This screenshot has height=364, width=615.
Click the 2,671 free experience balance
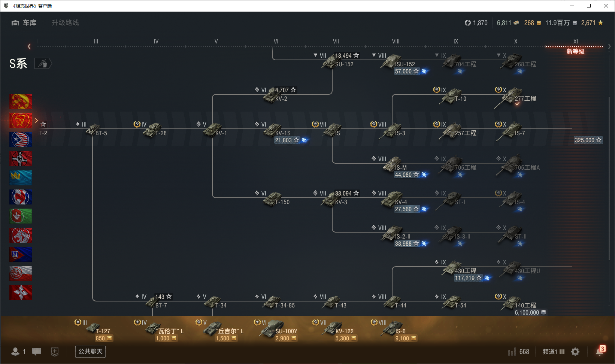pos(592,23)
